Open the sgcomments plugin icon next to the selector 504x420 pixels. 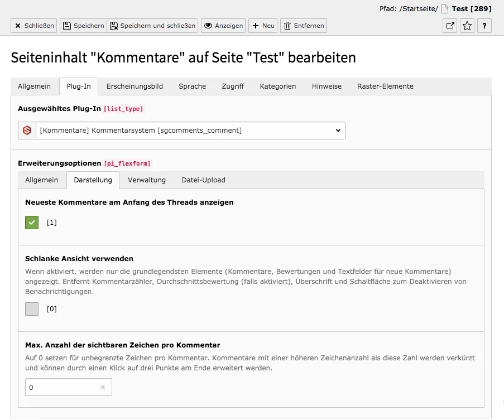click(x=26, y=130)
